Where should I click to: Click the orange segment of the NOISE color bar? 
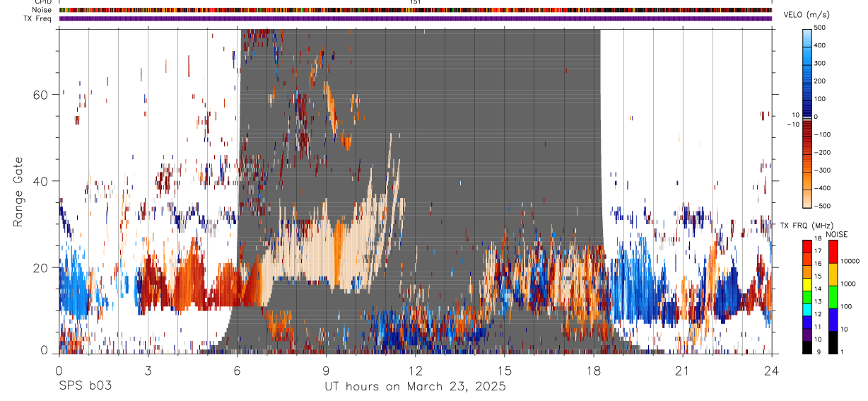(833, 274)
